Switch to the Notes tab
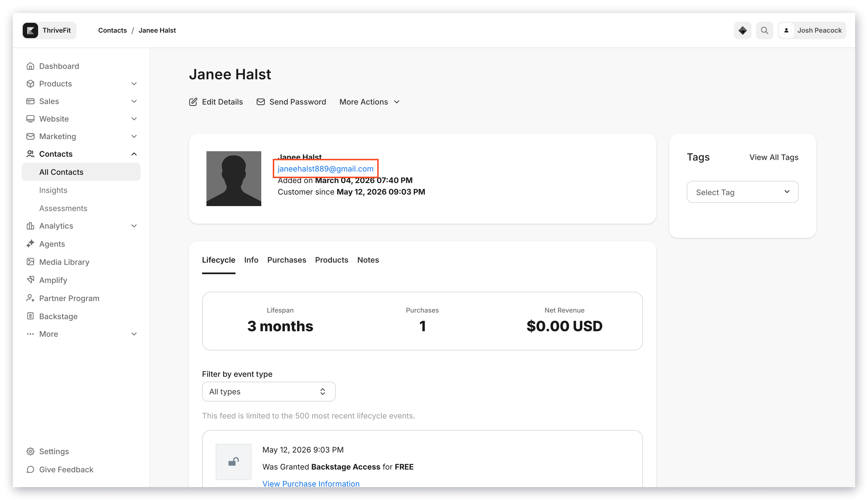Image resolution: width=868 pixels, height=500 pixels. pos(368,260)
